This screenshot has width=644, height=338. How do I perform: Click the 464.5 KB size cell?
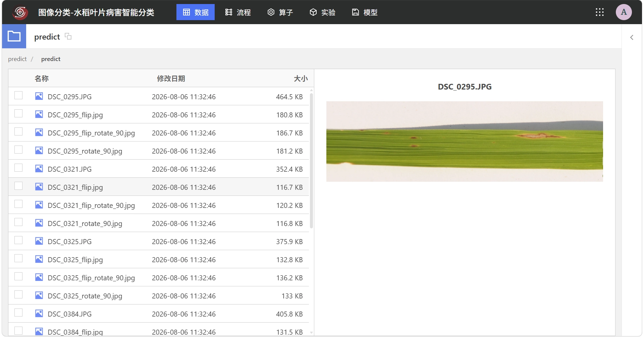click(x=289, y=97)
